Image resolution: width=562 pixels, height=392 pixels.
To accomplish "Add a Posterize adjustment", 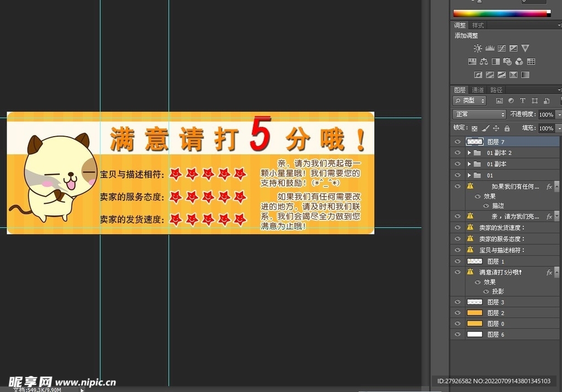I will tap(490, 75).
